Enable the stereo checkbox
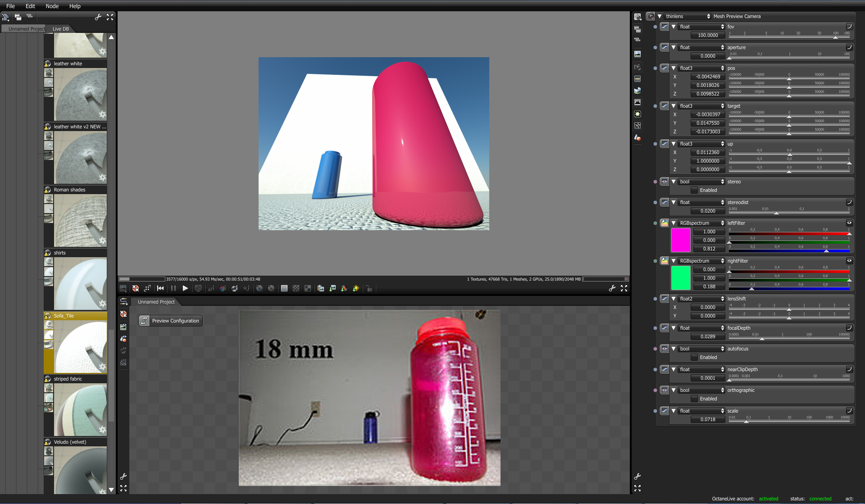The height and width of the screenshot is (504, 865). coord(694,190)
